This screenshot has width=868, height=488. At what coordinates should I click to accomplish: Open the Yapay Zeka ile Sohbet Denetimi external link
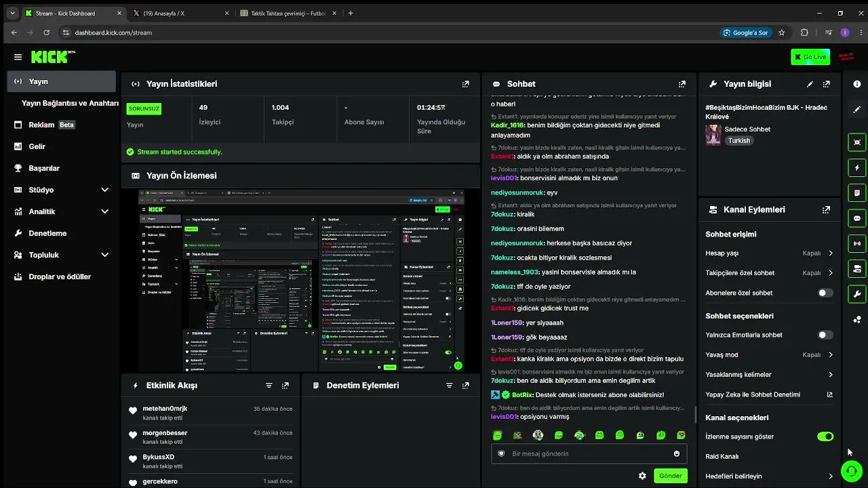[x=830, y=394]
